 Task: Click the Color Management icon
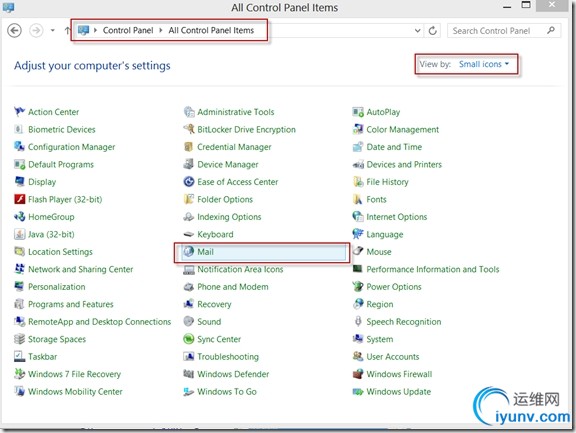tap(358, 129)
